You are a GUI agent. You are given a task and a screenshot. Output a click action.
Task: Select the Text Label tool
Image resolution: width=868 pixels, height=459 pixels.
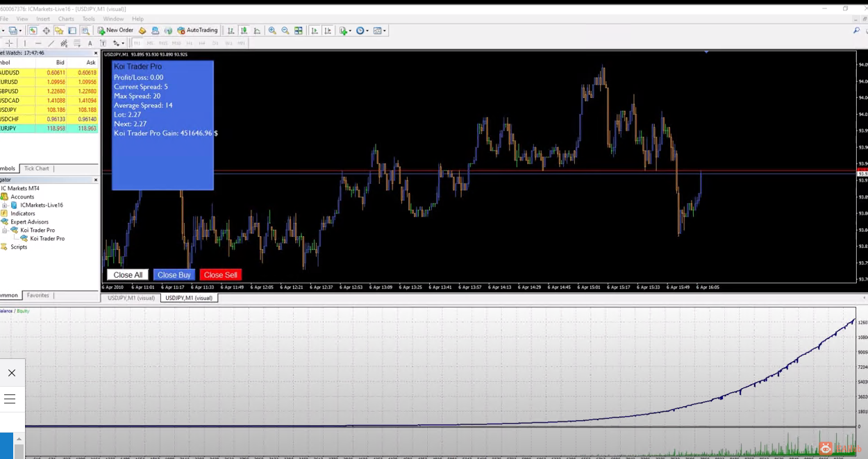pyautogui.click(x=103, y=43)
